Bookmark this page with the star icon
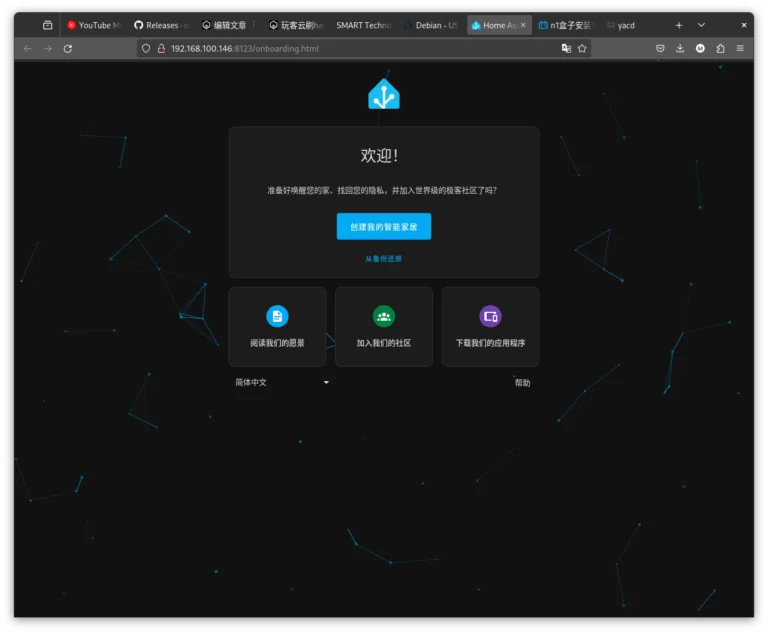 [x=582, y=48]
